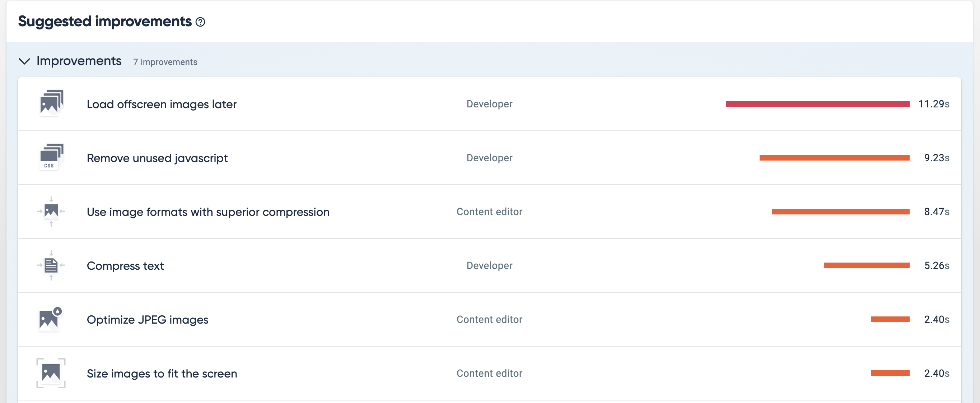The height and width of the screenshot is (403, 980).
Task: Click the orange 9.23s savings bar
Action: click(834, 158)
